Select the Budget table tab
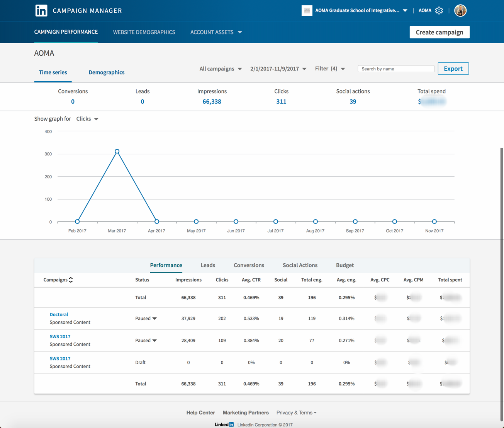The image size is (504, 428). click(345, 265)
